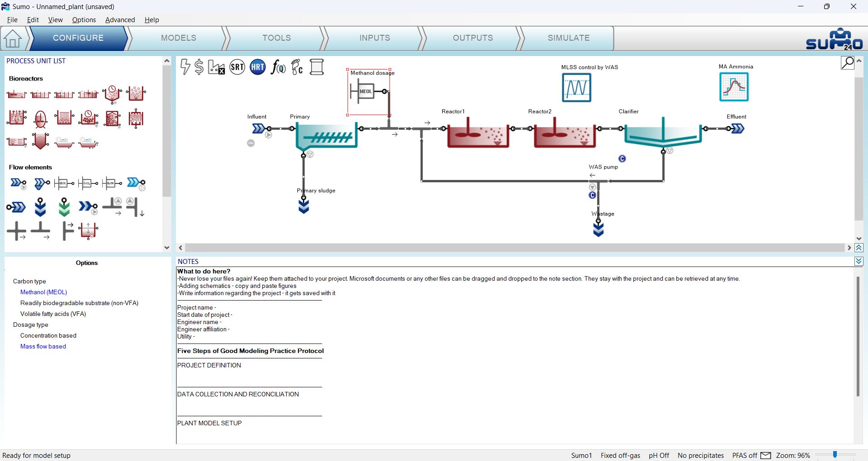Screen dimensions: 868x461
Task: Toggle the Fixed off-gas status setting
Action: [620, 456]
